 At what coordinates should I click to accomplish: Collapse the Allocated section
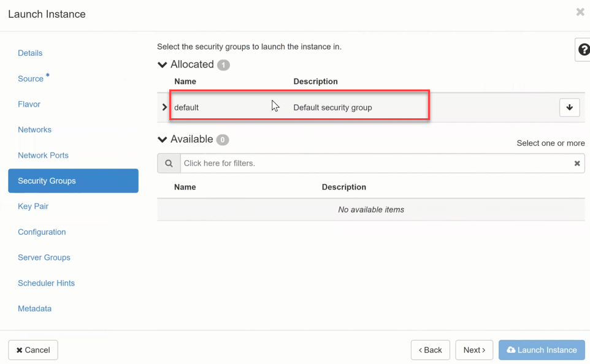(163, 65)
